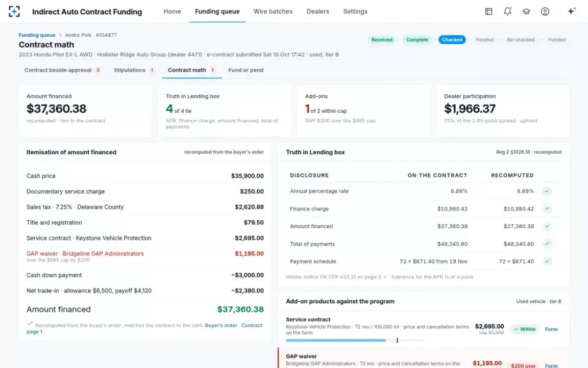This screenshot has height=368, width=588.
Task: Click the checkmark before 'Recomputed from the buyer's order'
Action: (30, 324)
